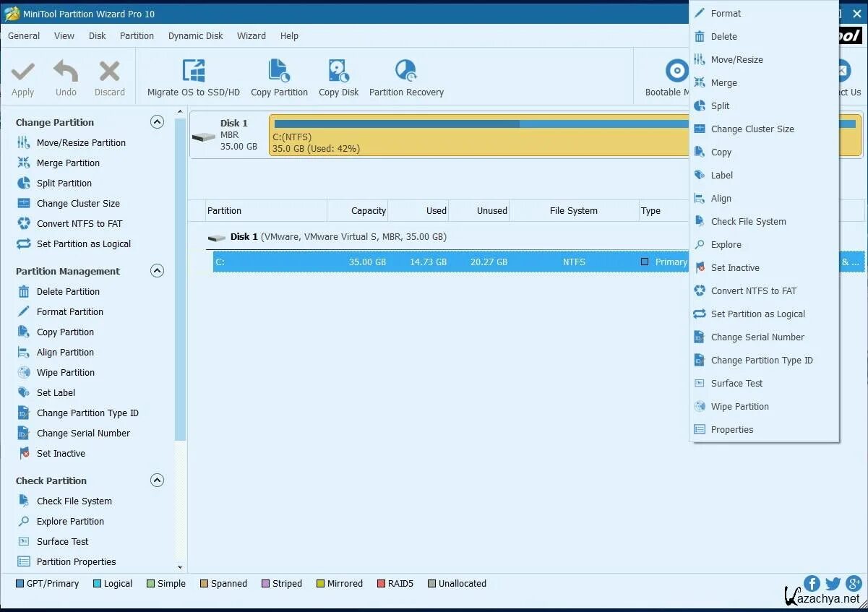Open the Dynamic Disk menu
This screenshot has width=868, height=612.
pyautogui.click(x=196, y=36)
